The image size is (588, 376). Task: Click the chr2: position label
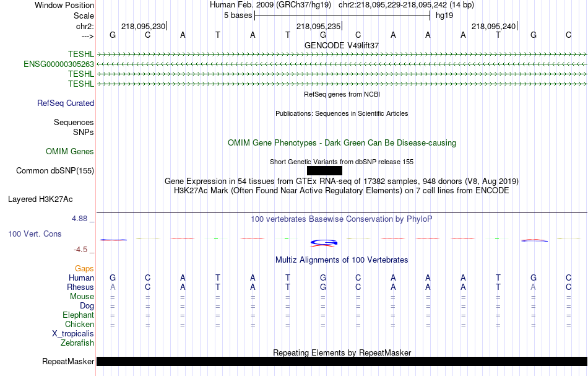coord(85,26)
